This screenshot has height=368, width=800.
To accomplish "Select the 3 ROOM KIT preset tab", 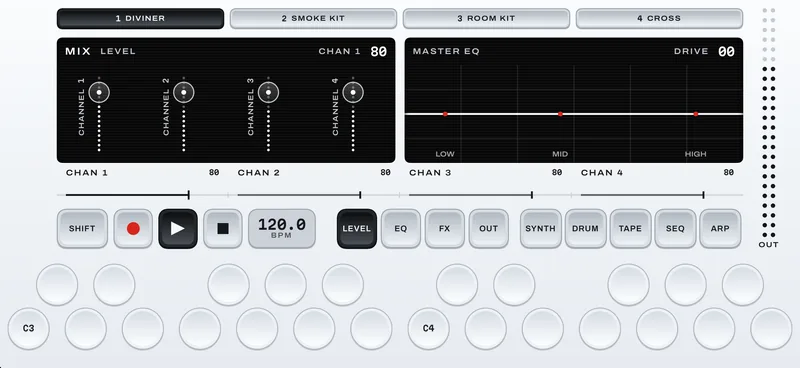I will (x=486, y=18).
